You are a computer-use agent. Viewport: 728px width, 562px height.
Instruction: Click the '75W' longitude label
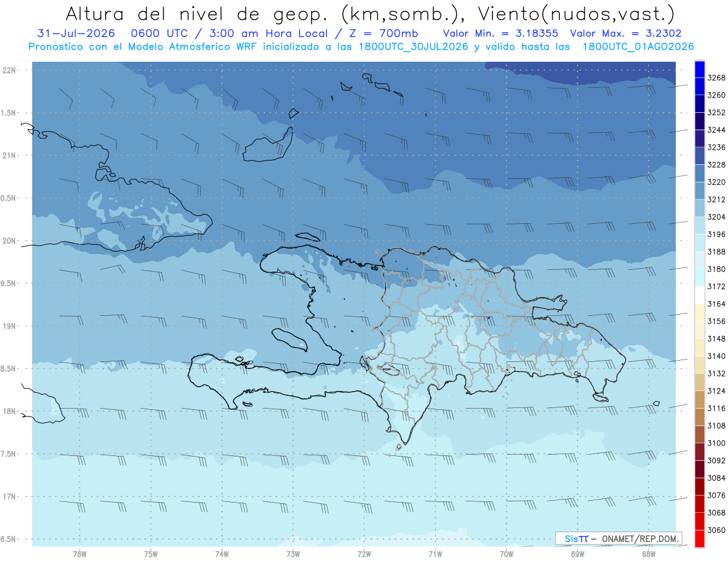click(x=151, y=554)
